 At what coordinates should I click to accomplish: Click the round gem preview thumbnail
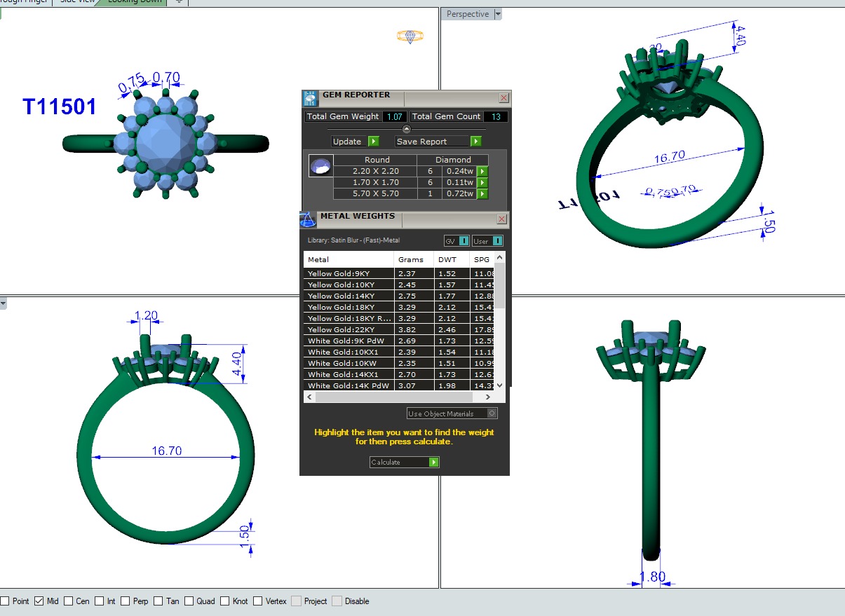[x=320, y=166]
